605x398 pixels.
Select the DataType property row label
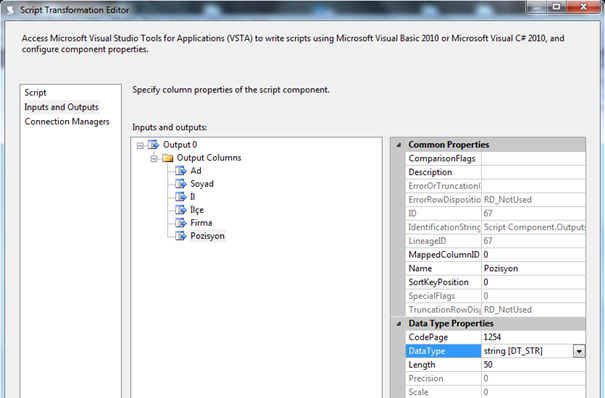point(443,351)
